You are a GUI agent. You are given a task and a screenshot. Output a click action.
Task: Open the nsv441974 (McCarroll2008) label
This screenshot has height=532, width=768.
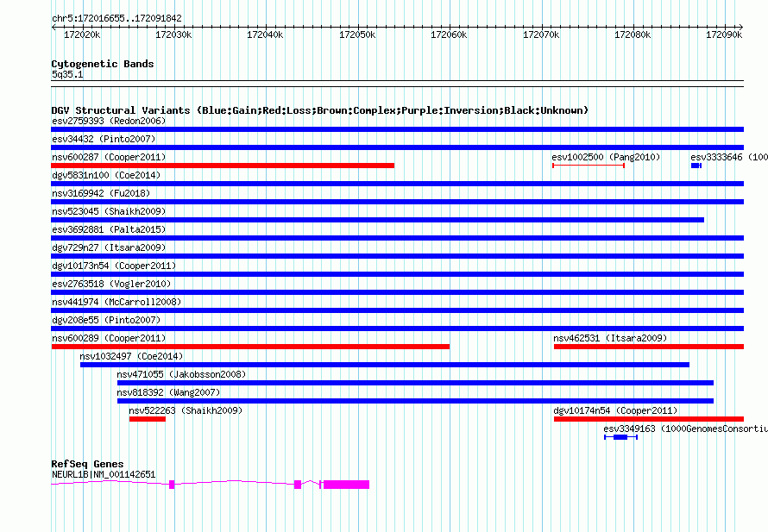116,302
